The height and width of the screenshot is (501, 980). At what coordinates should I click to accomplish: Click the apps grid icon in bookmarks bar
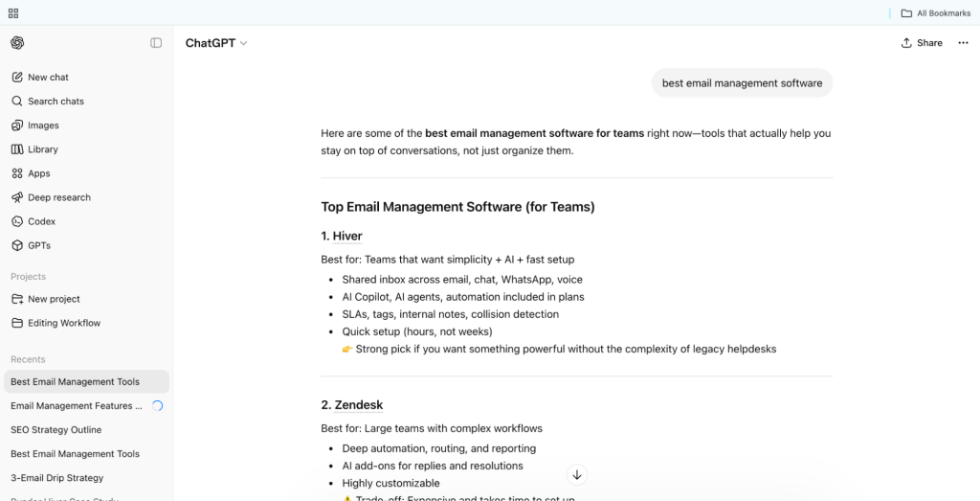coord(13,13)
